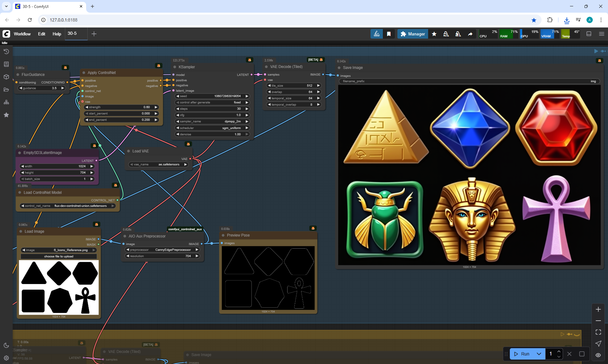Open the preprocessor CannyEdgePreprocessor dropdown
The width and height of the screenshot is (608, 364).
(162, 250)
